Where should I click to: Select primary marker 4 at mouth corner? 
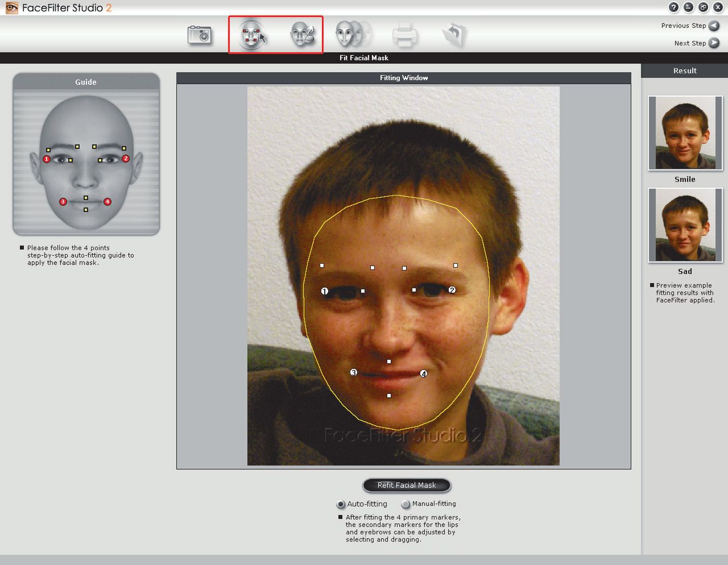click(x=424, y=373)
